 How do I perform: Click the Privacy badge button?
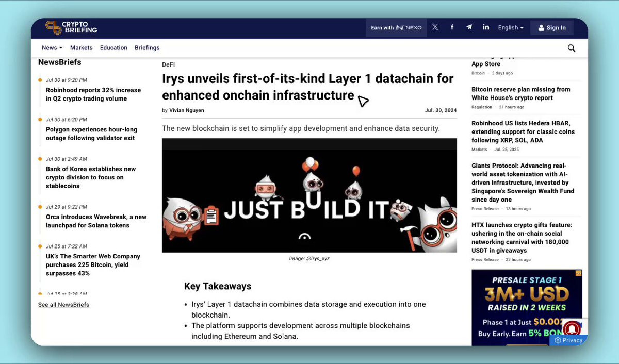tap(568, 340)
